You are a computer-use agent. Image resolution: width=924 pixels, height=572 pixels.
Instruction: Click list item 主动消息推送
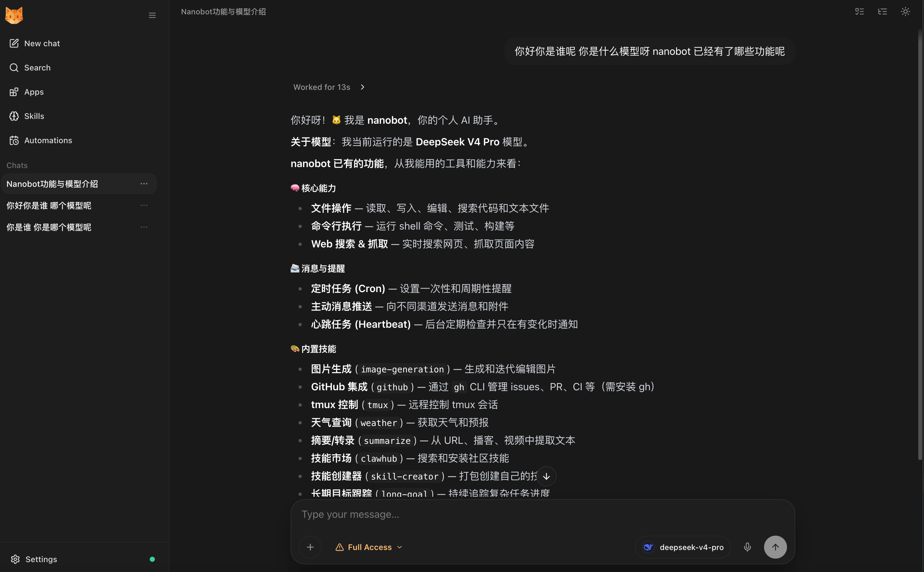coord(409,306)
